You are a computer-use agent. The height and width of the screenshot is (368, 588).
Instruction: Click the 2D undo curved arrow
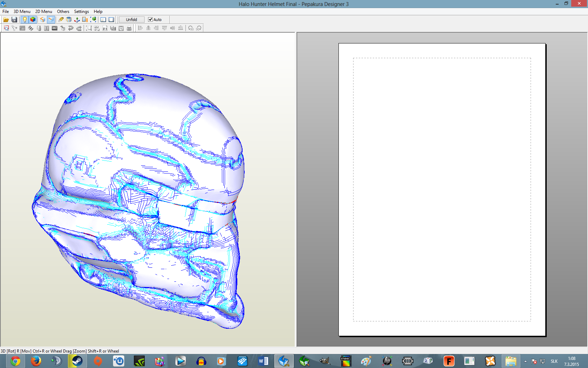point(71,28)
